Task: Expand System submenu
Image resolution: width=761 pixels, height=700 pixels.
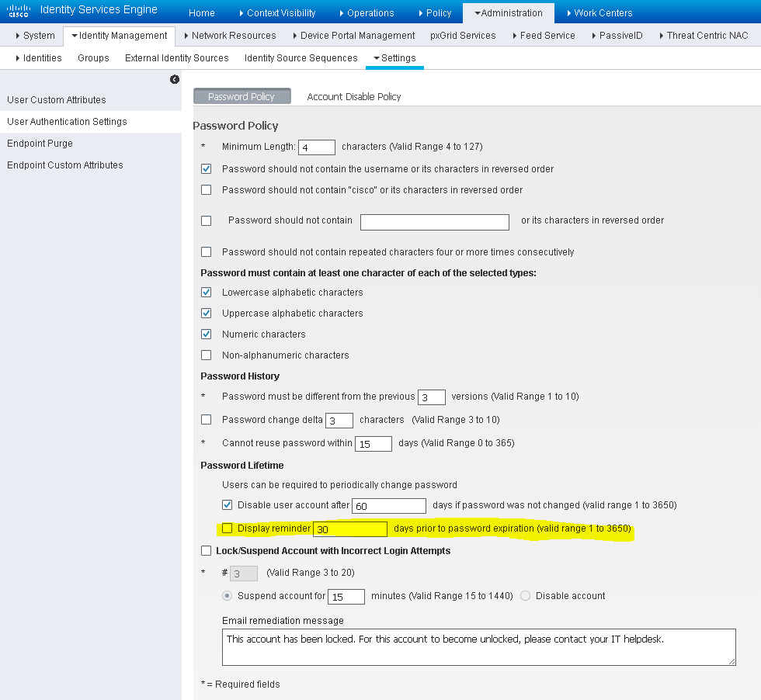Action: point(35,36)
